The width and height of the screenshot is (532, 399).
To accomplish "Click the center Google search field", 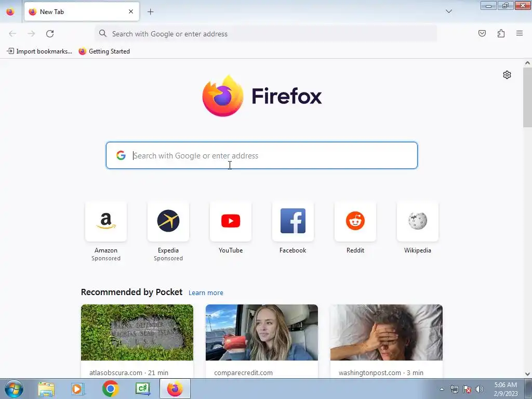I will pos(262,155).
